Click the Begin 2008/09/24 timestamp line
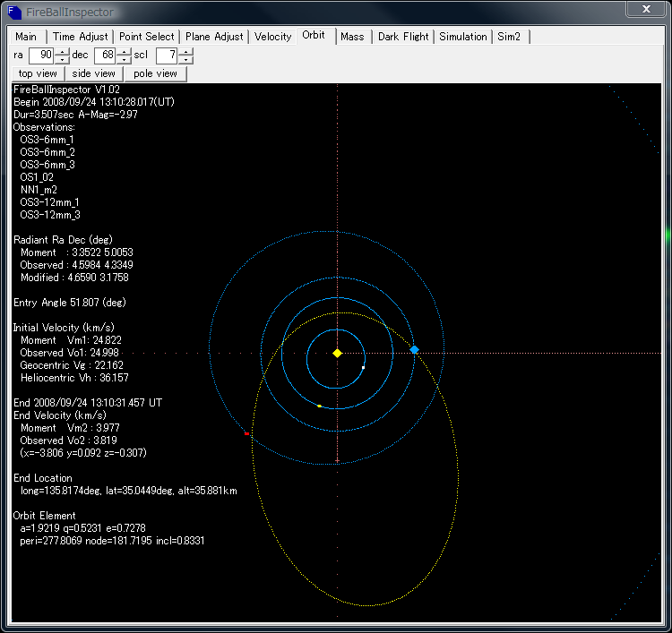Screen dimensions: 672x633 click(x=94, y=102)
